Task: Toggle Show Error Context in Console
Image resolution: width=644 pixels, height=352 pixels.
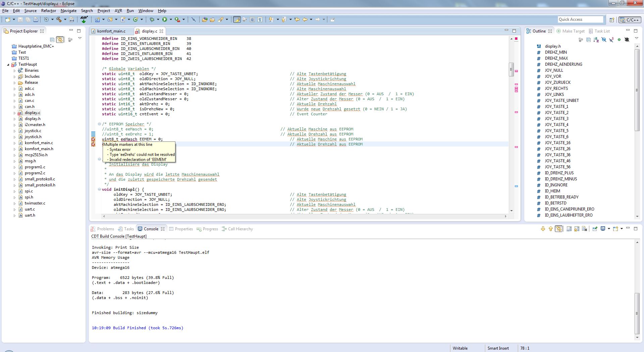Action: [x=558, y=229]
